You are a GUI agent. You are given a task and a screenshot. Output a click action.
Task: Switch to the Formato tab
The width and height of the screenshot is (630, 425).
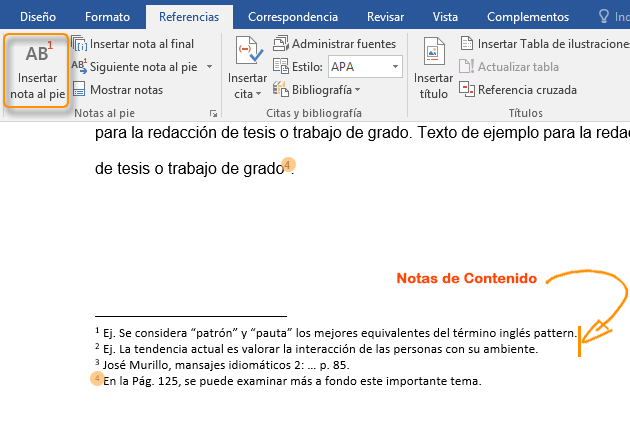pos(107,17)
